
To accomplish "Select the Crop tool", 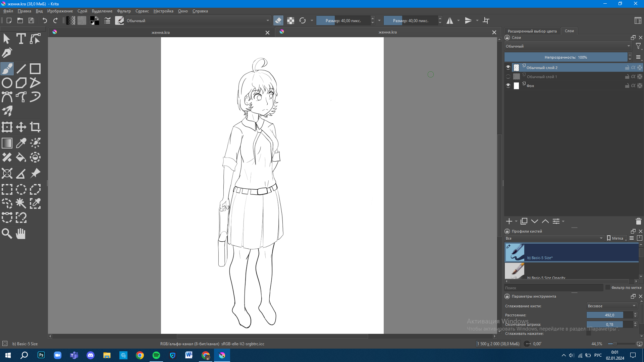I will tap(35, 127).
